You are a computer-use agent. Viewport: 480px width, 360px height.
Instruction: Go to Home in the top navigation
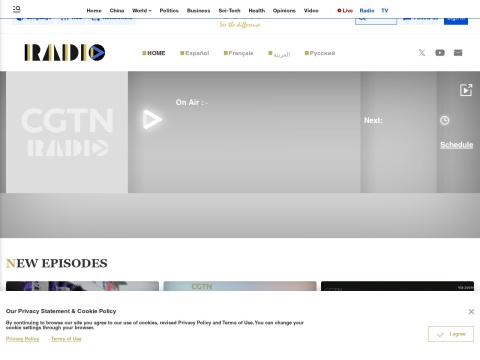pos(94,11)
